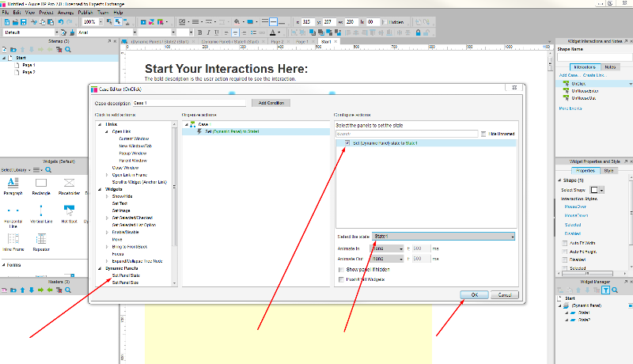Open the File menu

(6, 13)
